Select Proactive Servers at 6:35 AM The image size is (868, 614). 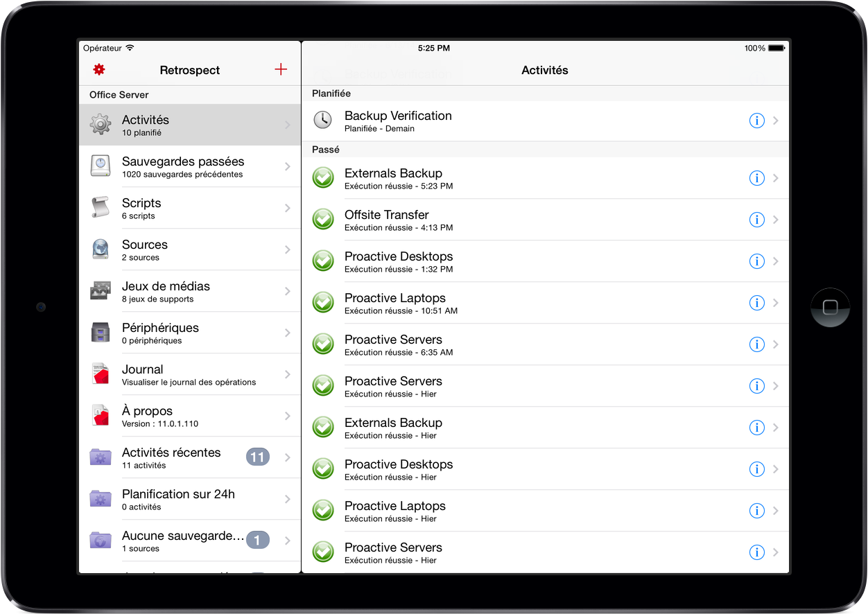tap(546, 344)
